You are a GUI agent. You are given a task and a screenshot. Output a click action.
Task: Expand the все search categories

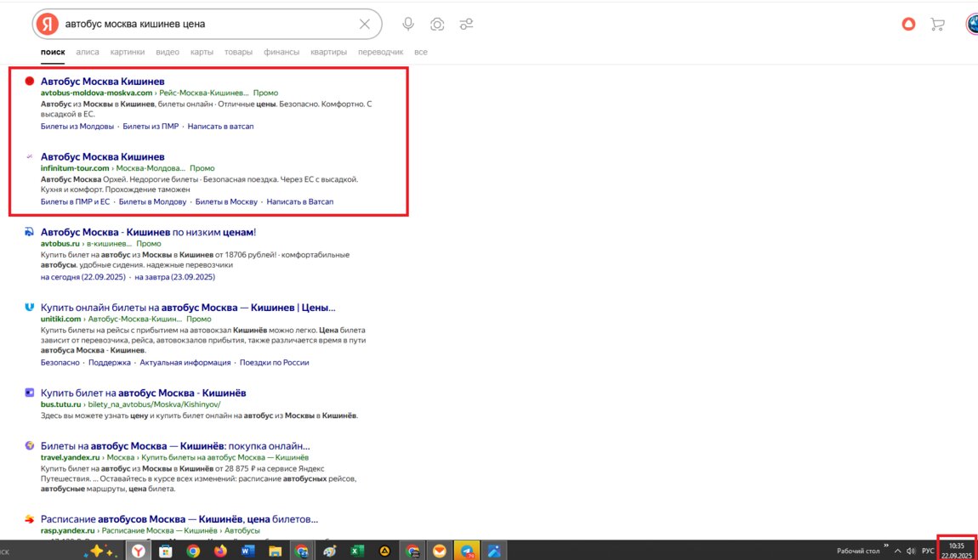420,52
